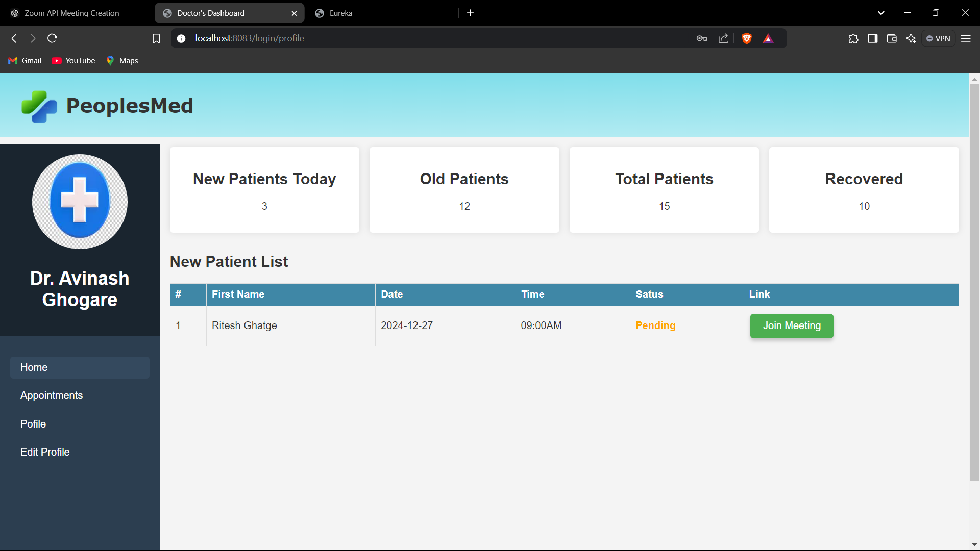Screen dimensions: 980x551
Task: Toggle the browser sidebar panel icon
Action: click(x=873, y=38)
